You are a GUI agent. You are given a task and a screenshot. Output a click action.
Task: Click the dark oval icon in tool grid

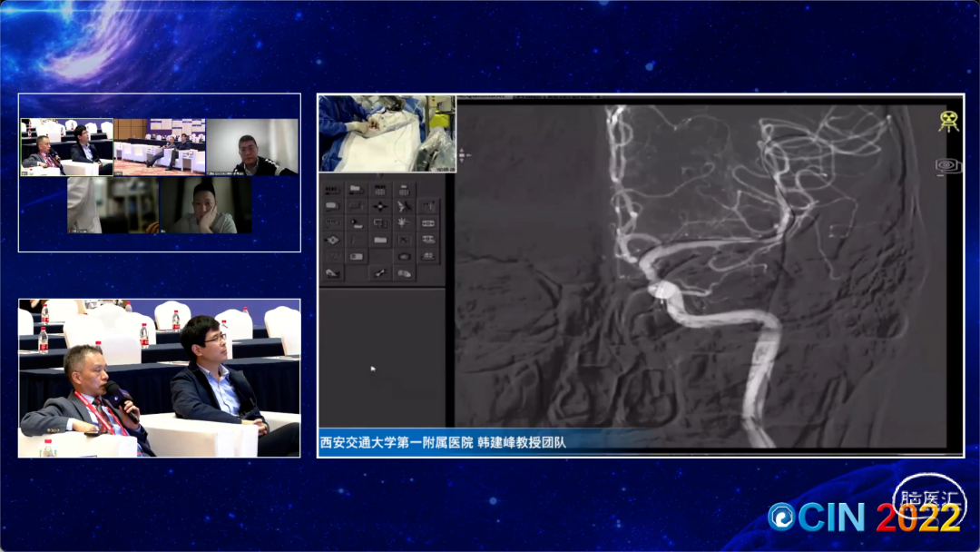tap(404, 256)
